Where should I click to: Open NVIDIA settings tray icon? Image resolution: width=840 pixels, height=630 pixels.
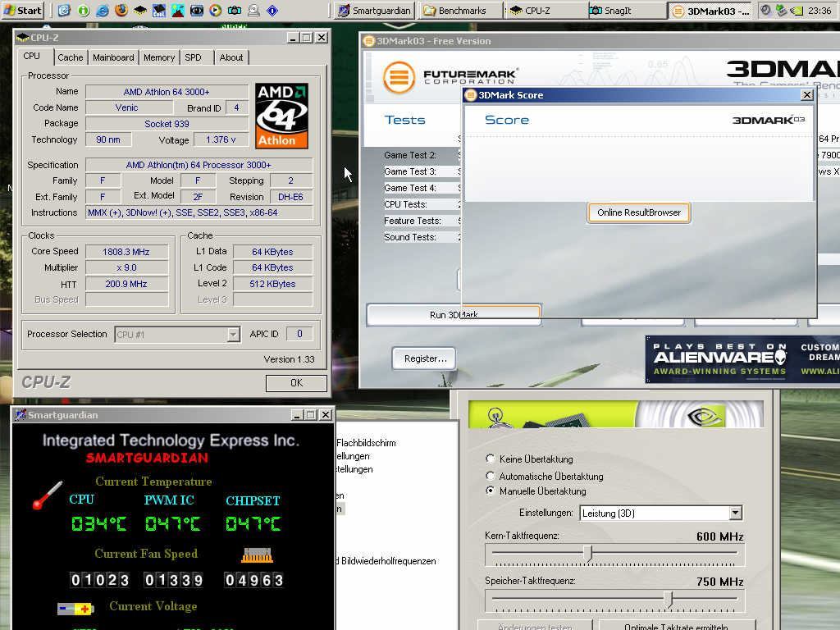[x=797, y=10]
